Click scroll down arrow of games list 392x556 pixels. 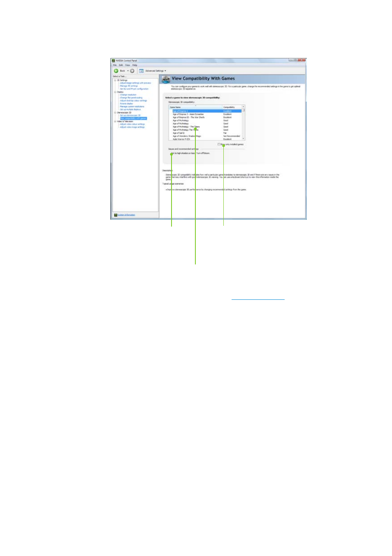click(244, 139)
